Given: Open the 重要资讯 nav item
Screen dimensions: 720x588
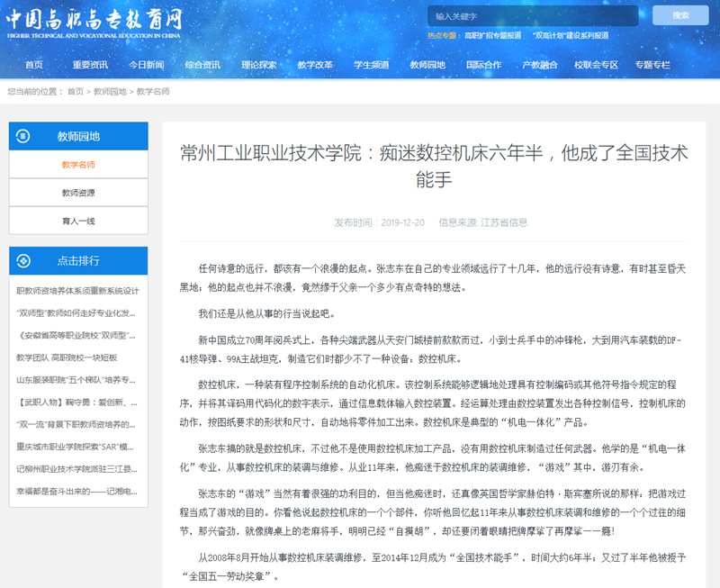Looking at the screenshot, I should 90,65.
